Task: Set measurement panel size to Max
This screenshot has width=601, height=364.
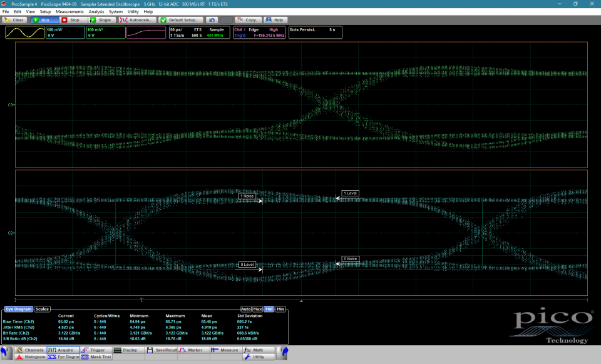Action: click(257, 309)
